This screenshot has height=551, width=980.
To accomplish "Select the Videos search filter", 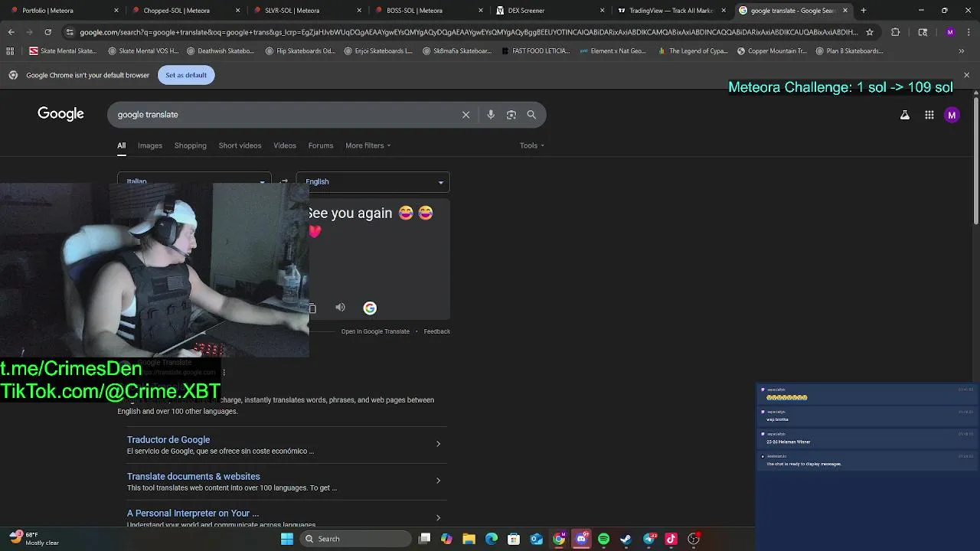I will click(x=285, y=145).
